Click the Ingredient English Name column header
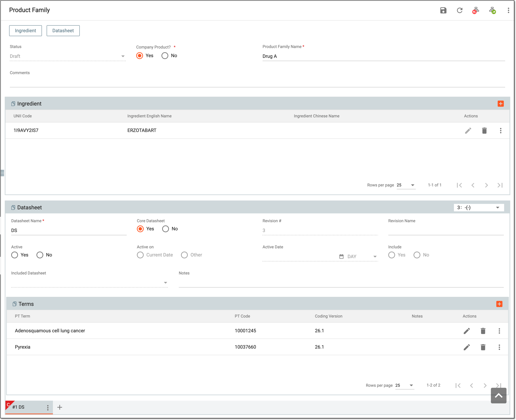The image size is (516, 420). point(149,116)
